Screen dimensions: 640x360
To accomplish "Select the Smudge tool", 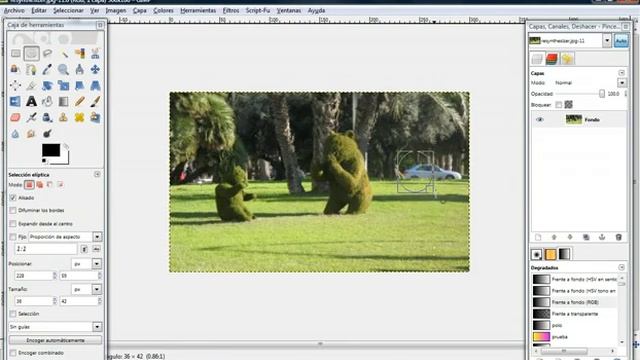I will click(x=31, y=133).
